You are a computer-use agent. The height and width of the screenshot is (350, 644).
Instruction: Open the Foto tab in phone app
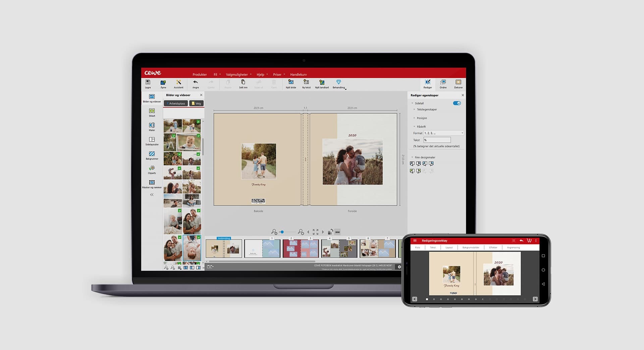click(418, 248)
